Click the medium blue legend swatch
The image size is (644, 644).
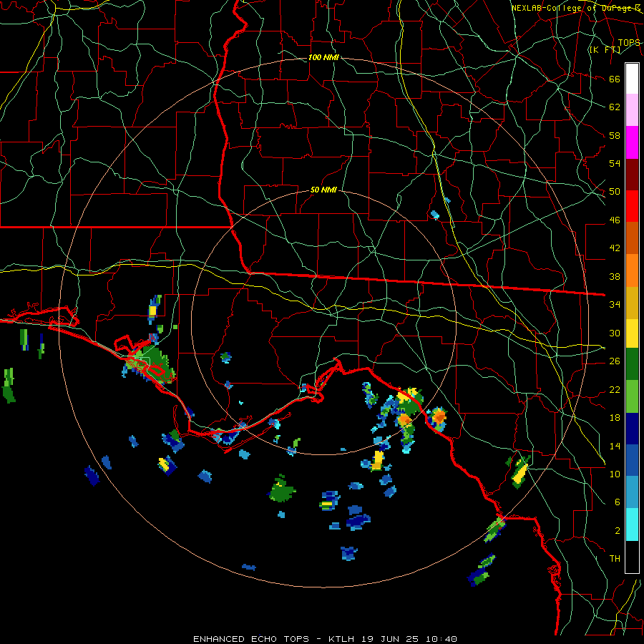tap(632, 460)
